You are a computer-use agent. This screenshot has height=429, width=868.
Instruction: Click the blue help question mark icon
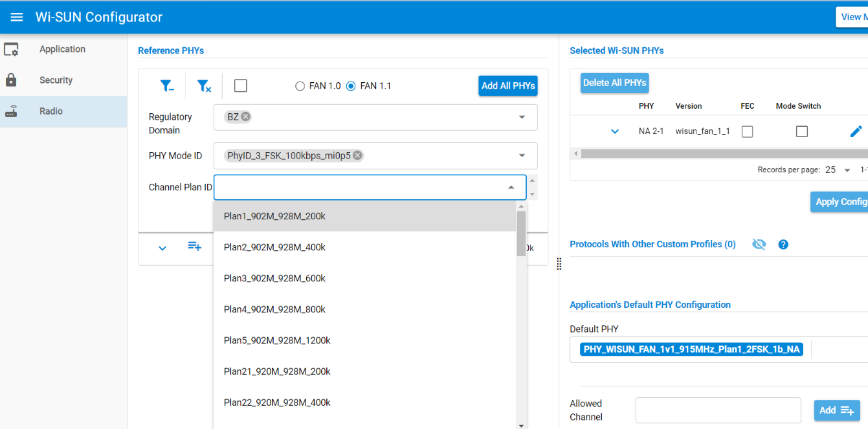tap(783, 245)
